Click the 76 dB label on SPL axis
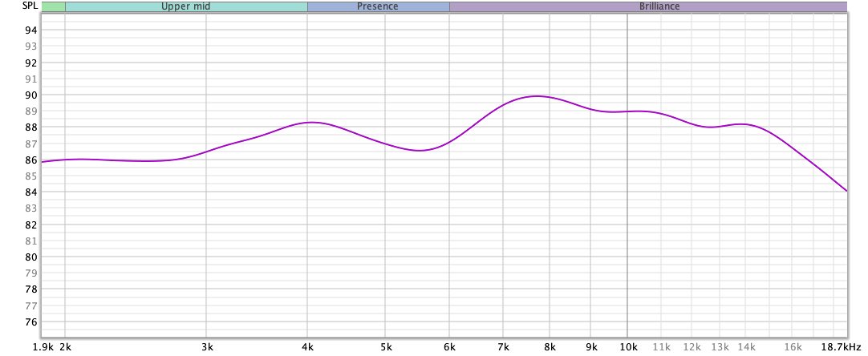 (x=30, y=322)
